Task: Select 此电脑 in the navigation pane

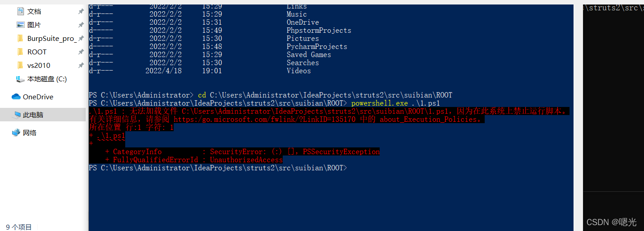Action: (33, 115)
